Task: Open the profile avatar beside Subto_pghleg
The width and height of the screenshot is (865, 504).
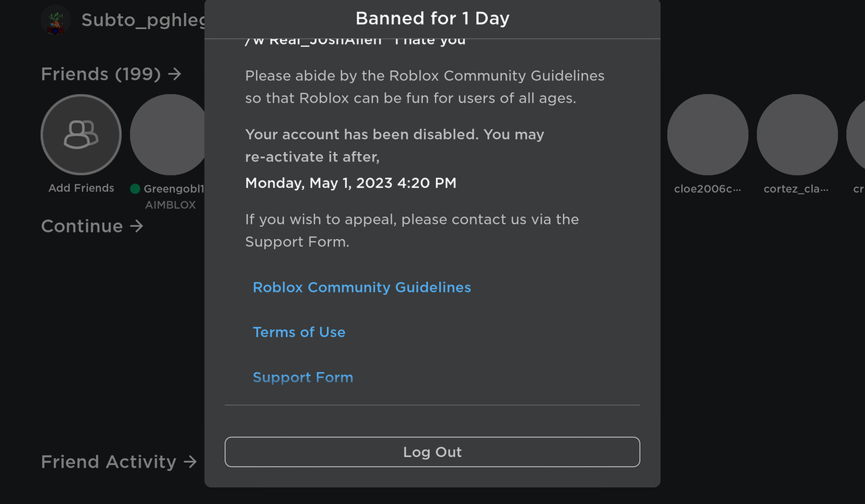Action: 55,20
